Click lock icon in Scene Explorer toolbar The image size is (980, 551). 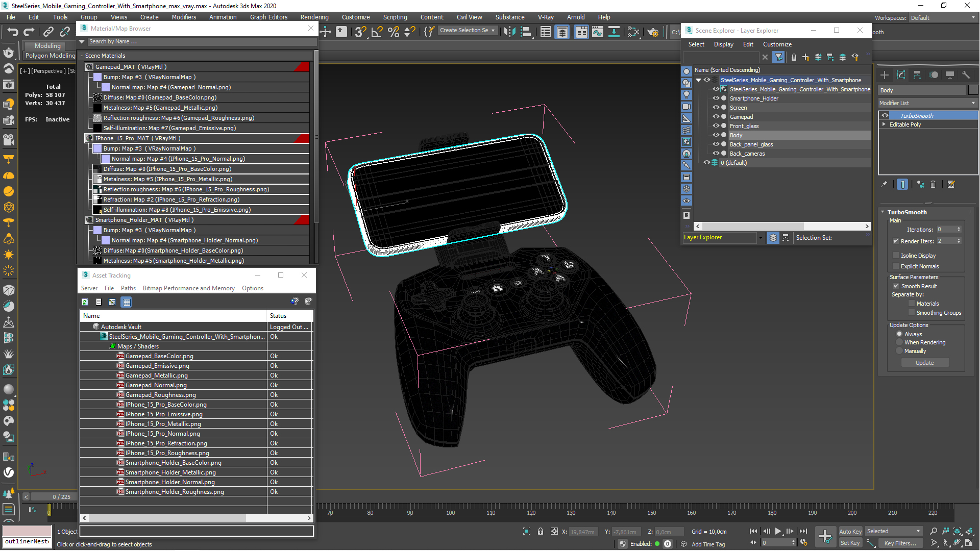tap(794, 57)
